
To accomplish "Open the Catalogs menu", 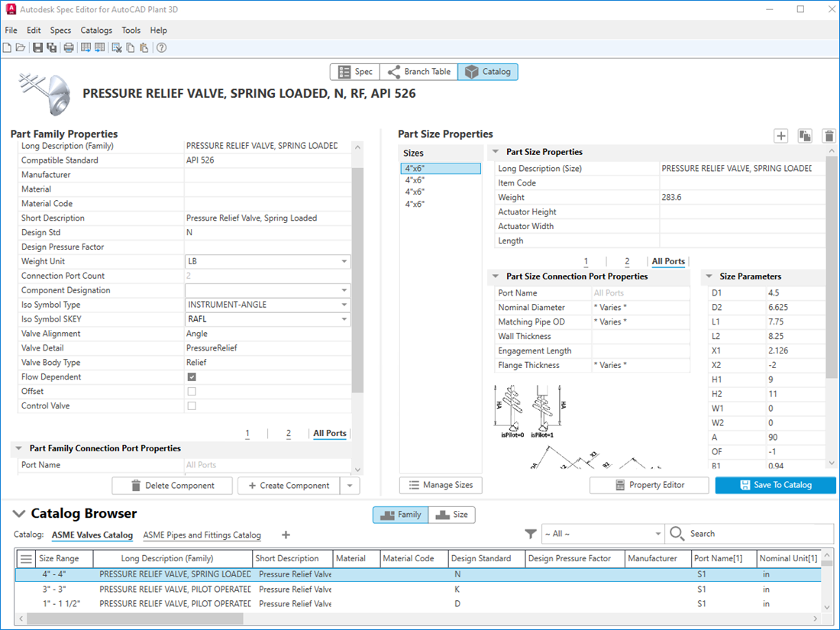I will (x=96, y=30).
